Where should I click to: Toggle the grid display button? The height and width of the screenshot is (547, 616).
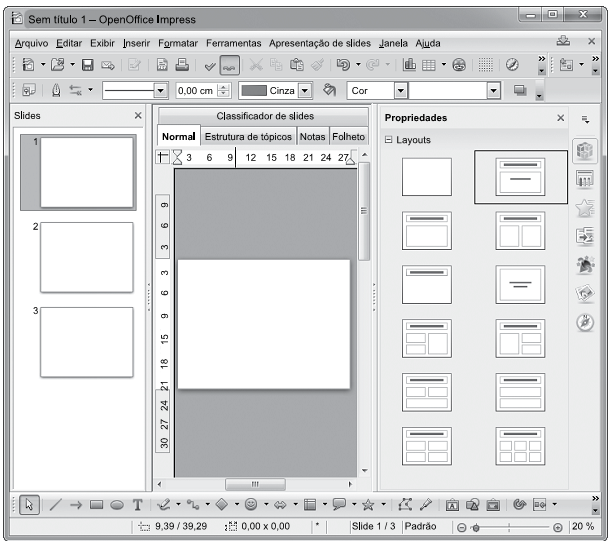point(483,66)
